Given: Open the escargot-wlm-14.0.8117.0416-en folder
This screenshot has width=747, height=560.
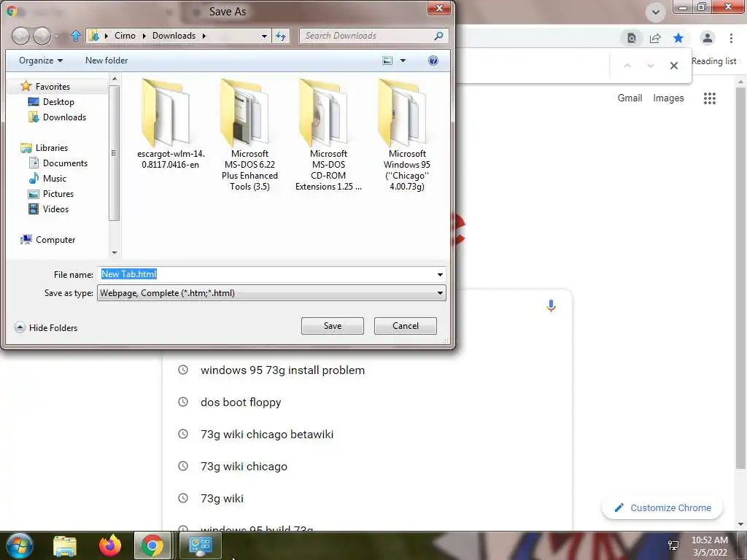Looking at the screenshot, I should 171,125.
